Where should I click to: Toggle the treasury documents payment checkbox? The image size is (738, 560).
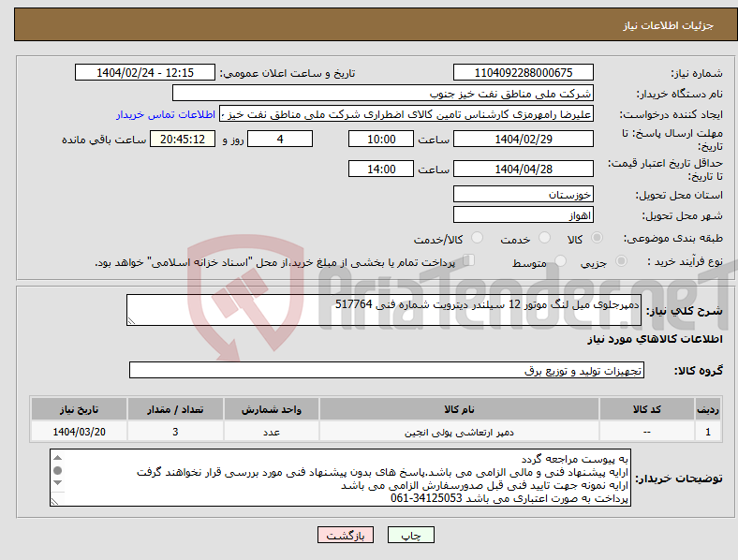tap(469, 259)
